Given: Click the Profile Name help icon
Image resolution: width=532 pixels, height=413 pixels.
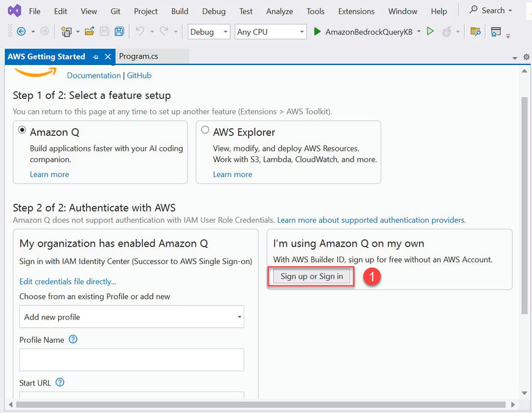Looking at the screenshot, I should pyautogui.click(x=73, y=340).
